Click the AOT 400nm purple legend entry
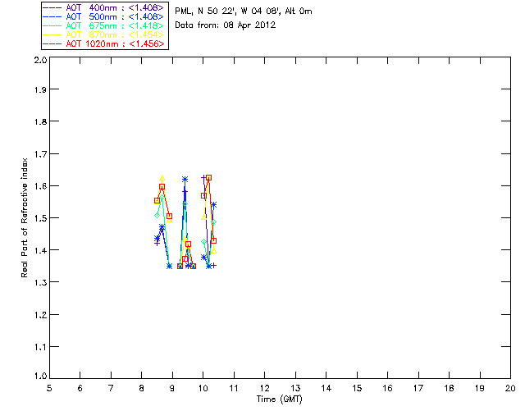Image resolution: width=525 pixels, height=420 pixels. 104,7
